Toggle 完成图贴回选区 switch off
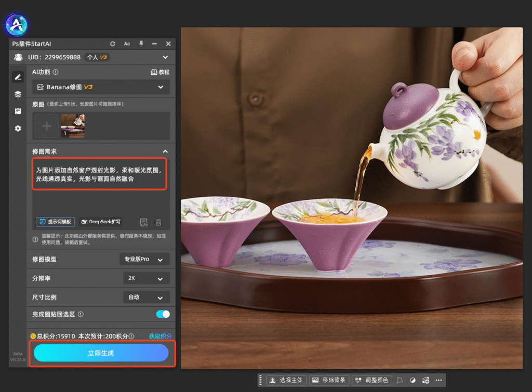The image size is (532, 392). 163,314
